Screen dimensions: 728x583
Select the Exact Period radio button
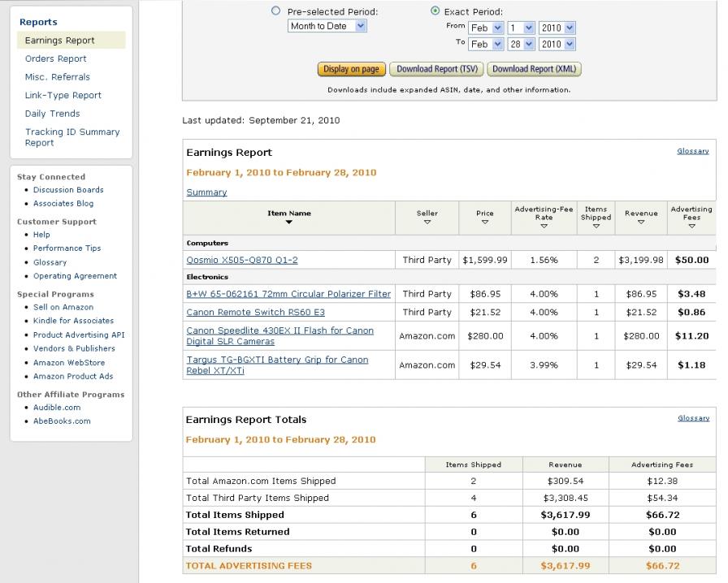[x=435, y=11]
